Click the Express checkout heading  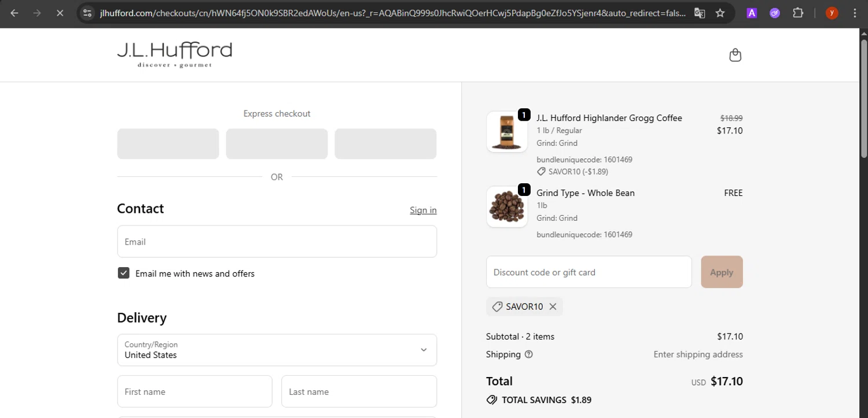click(277, 113)
